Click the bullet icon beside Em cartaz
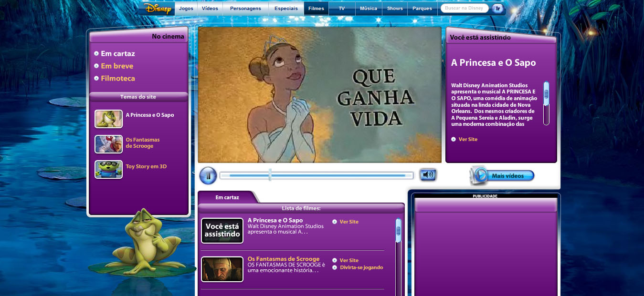The height and width of the screenshot is (296, 644). [96, 53]
